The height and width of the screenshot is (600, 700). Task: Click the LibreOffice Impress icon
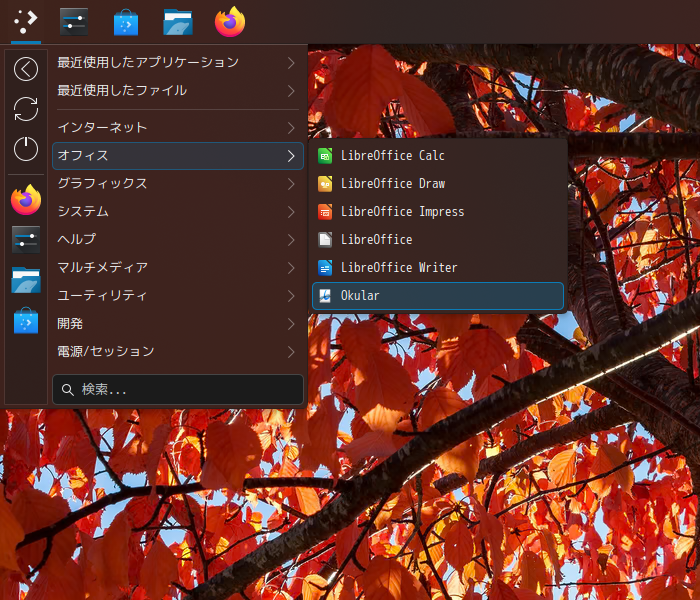325,212
